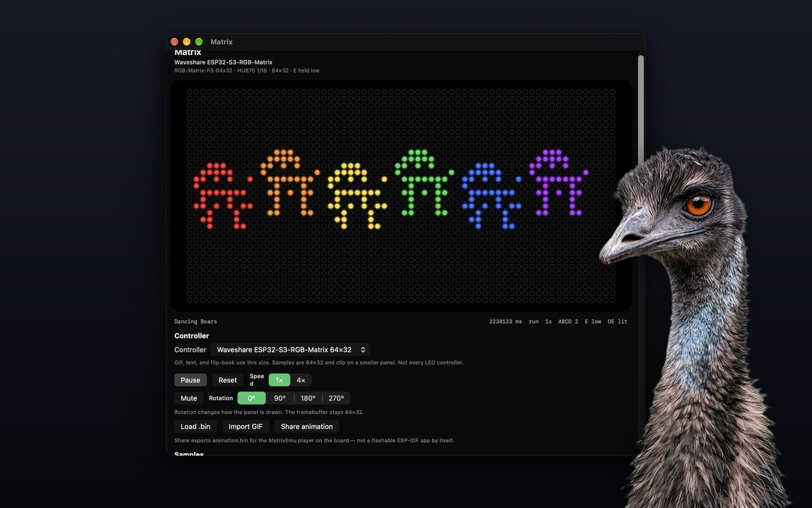Viewport: 812px width, 508px height.
Task: Set speed to 4×
Action: pos(301,380)
